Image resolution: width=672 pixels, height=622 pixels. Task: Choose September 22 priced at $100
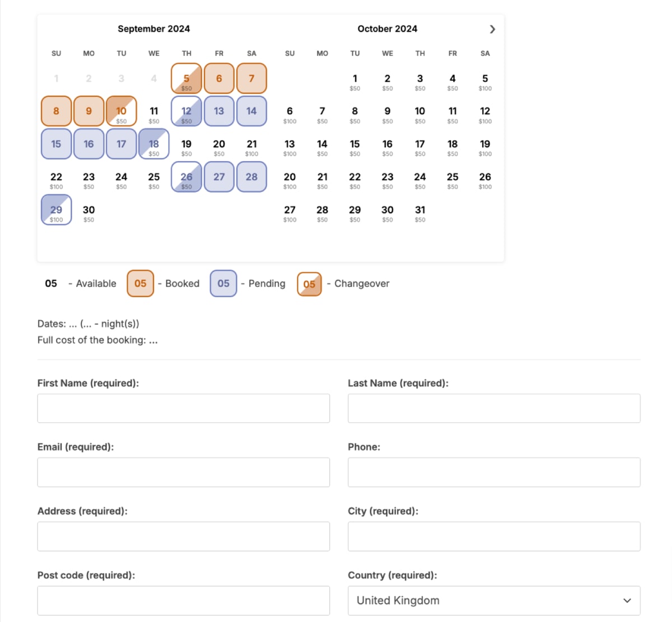pyautogui.click(x=56, y=180)
